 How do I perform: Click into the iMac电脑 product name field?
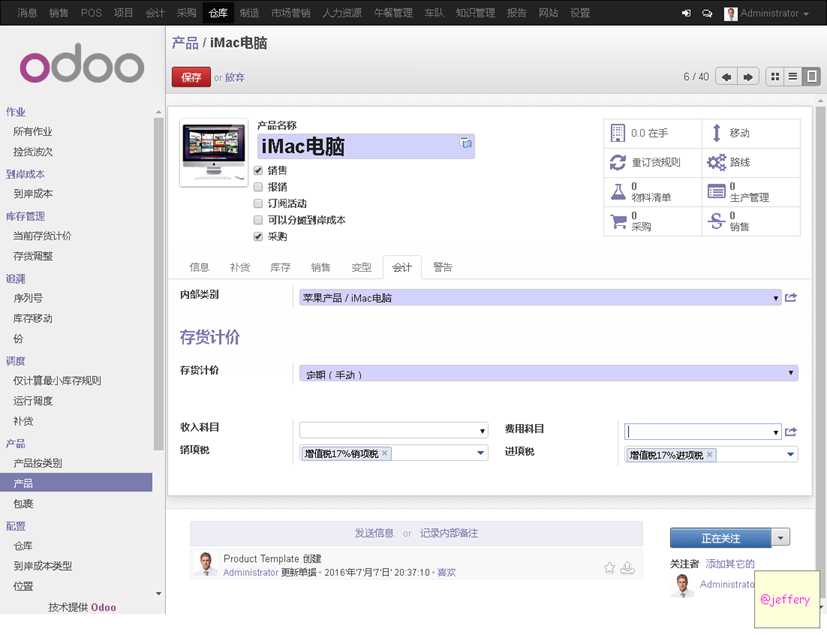tap(366, 146)
